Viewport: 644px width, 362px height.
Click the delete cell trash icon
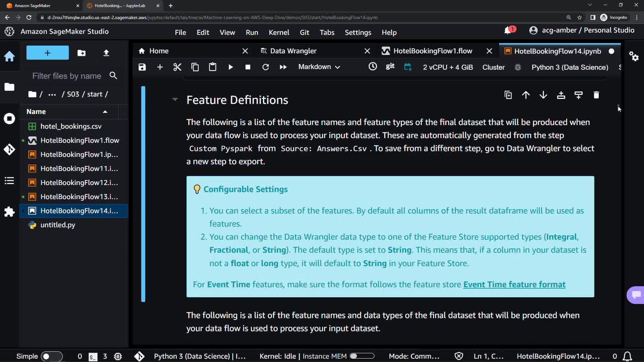click(x=596, y=95)
